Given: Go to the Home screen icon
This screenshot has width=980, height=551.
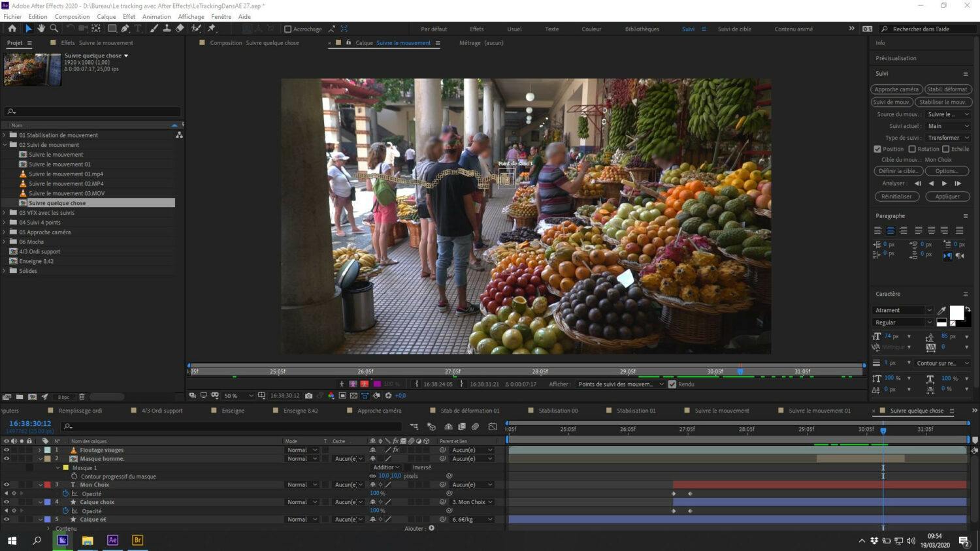Looking at the screenshot, I should pos(12,29).
